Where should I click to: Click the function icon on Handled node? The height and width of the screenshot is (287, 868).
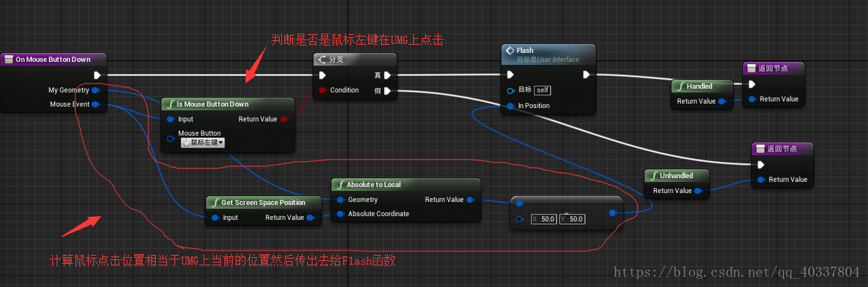[x=682, y=86]
